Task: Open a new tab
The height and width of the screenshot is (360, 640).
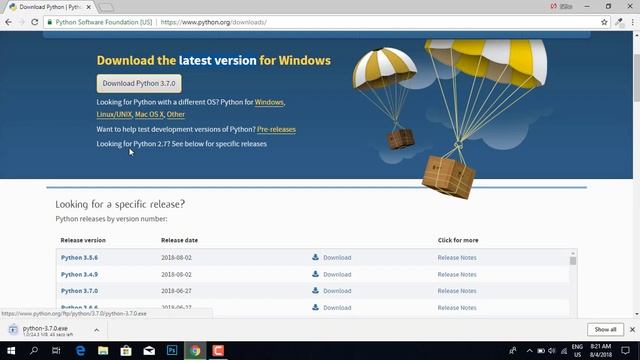Action: click(106, 7)
